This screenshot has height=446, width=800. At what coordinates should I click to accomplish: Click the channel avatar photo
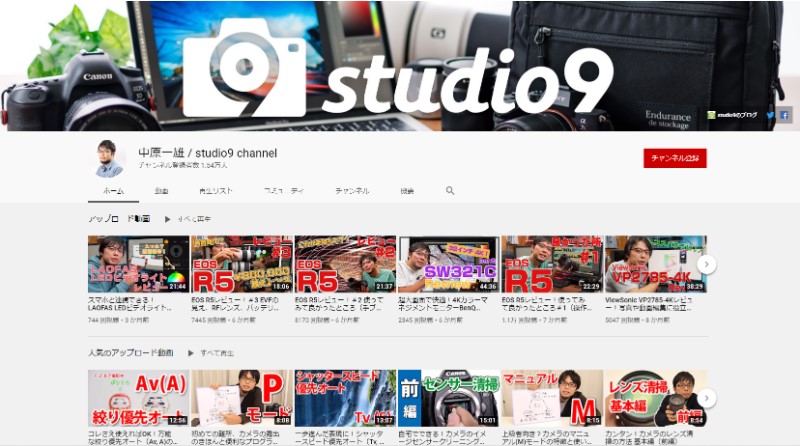[x=110, y=159]
